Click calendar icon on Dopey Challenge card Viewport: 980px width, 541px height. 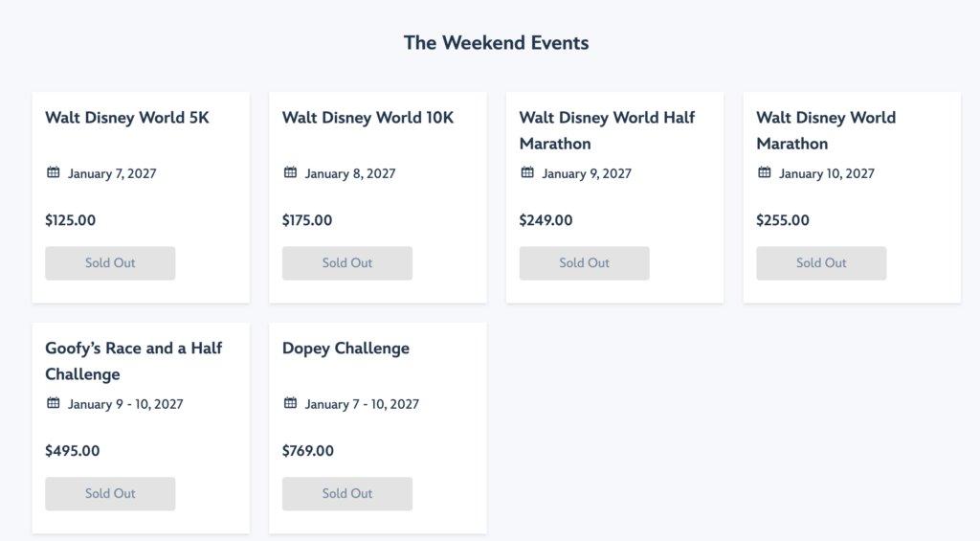click(291, 404)
